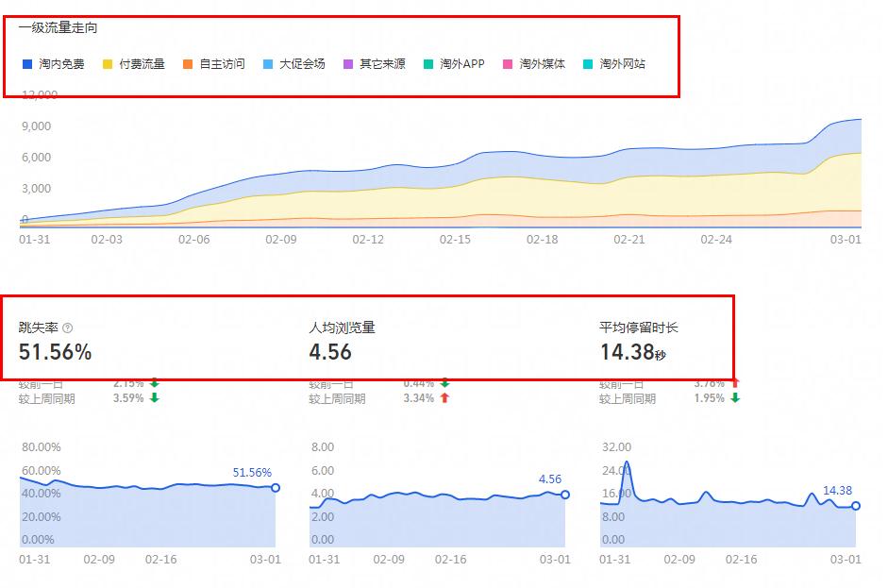Select the endpoint marker labeled 4.56
Screen dimensions: 888x588
coord(564,494)
